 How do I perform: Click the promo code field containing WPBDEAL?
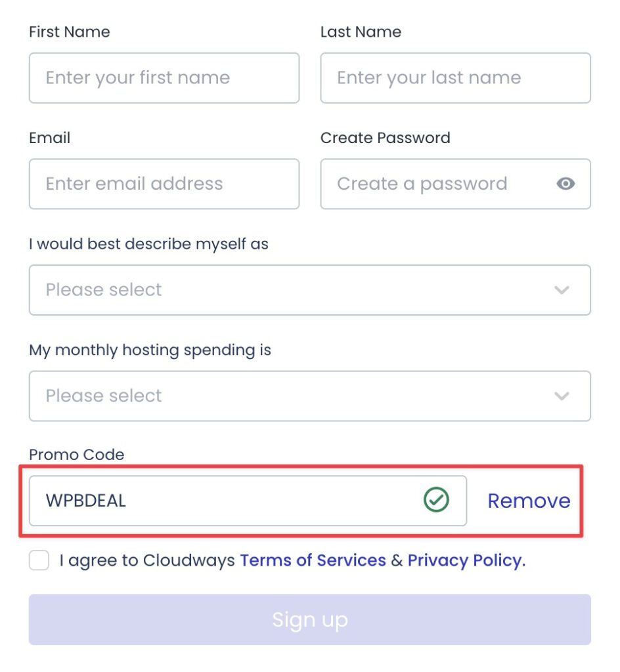click(x=223, y=501)
